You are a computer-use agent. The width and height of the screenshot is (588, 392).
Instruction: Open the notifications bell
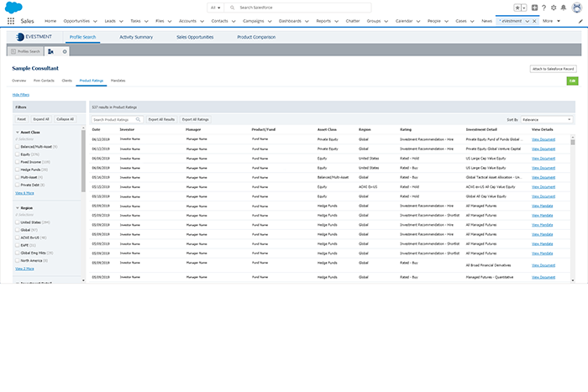point(563,7)
